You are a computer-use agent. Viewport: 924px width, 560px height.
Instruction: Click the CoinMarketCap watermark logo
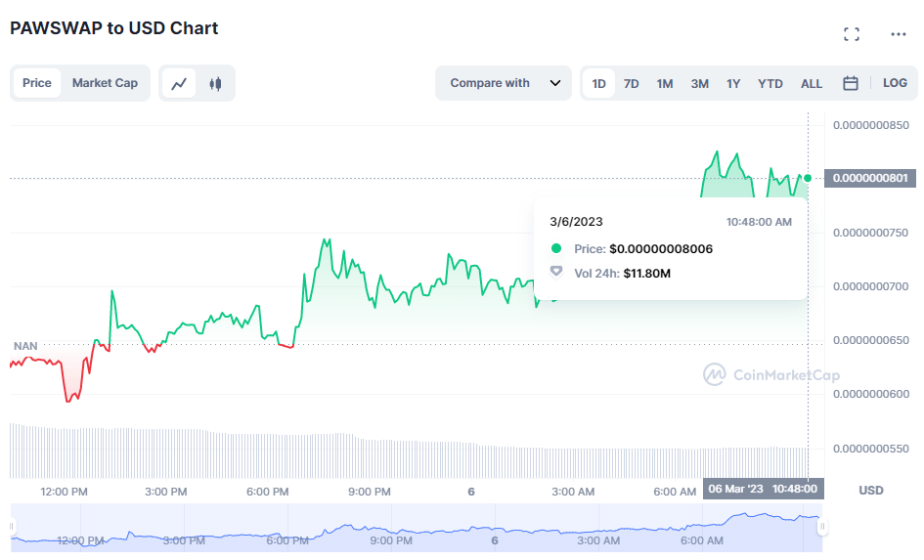770,374
